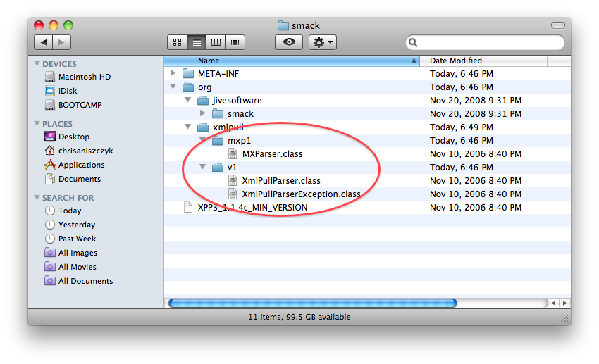Viewport: 599px width, 364px height.
Task: Open the All Documents smart folder icon
Action: pos(49,281)
